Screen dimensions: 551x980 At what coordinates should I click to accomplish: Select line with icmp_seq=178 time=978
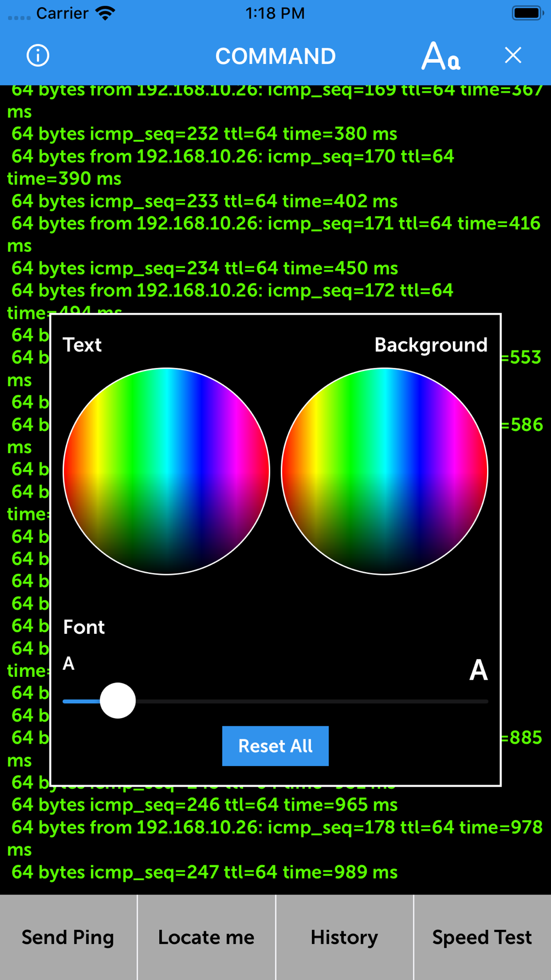coord(274,838)
